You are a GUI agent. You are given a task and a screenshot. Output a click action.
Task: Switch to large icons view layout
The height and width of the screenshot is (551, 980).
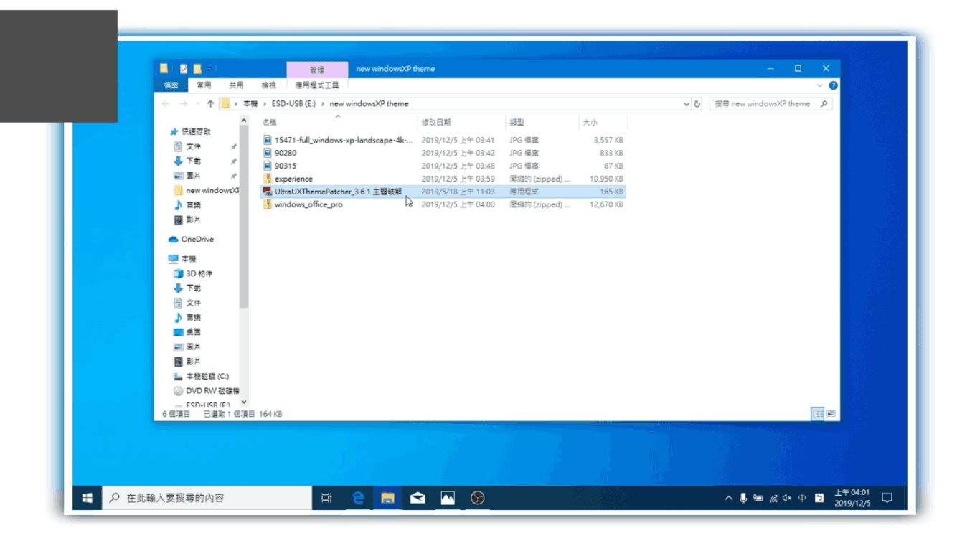[x=831, y=414]
